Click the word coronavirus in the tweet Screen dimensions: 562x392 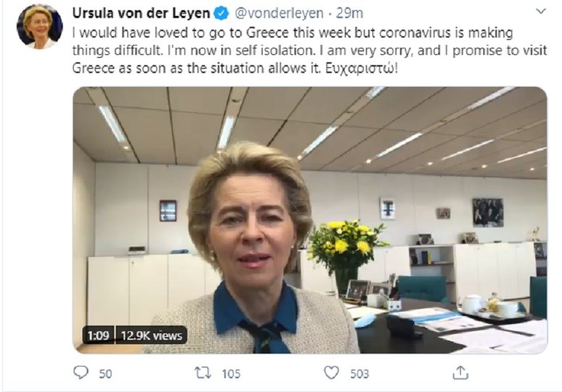coord(414,33)
